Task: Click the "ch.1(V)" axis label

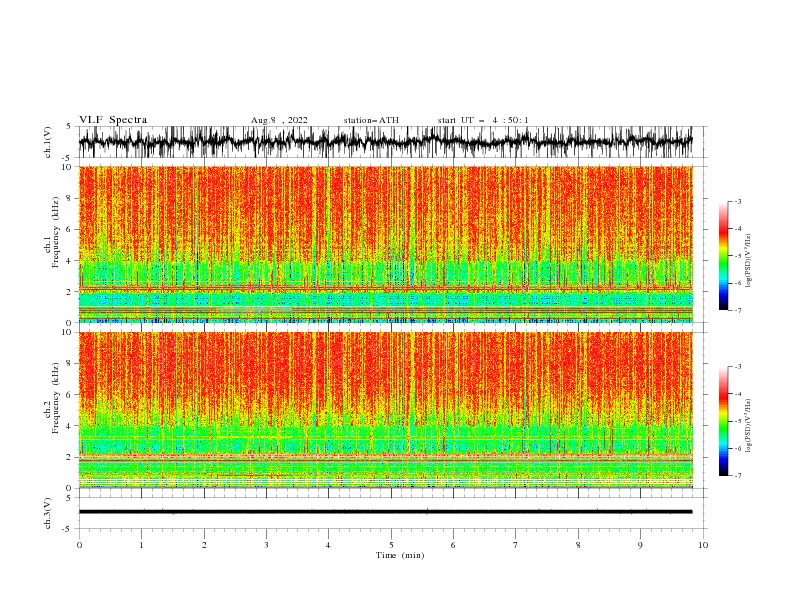Action: pos(48,142)
